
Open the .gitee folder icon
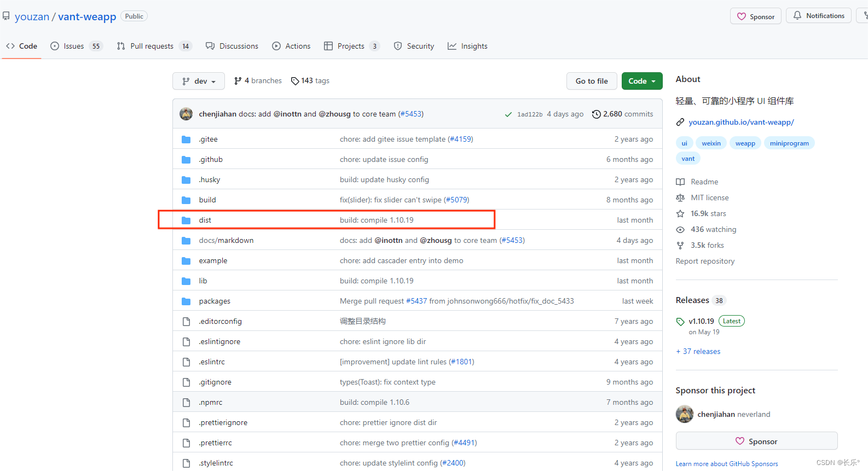pyautogui.click(x=186, y=139)
